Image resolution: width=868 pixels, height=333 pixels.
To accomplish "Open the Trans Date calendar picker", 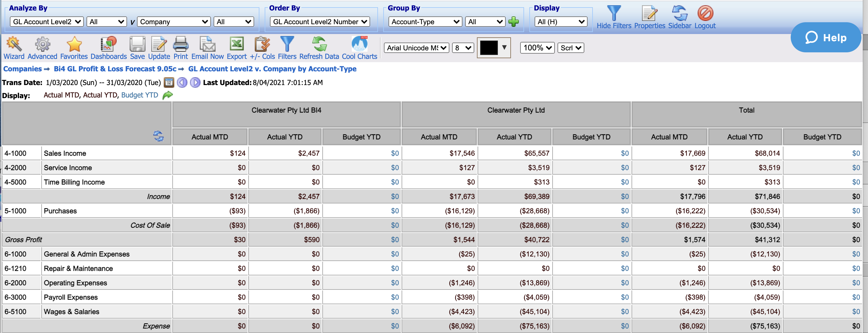I will [x=168, y=82].
